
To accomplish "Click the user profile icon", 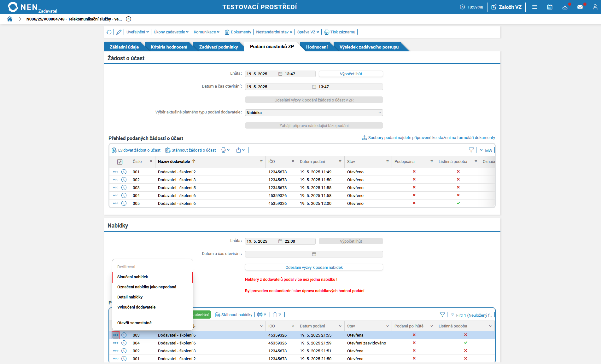I will point(595,7).
